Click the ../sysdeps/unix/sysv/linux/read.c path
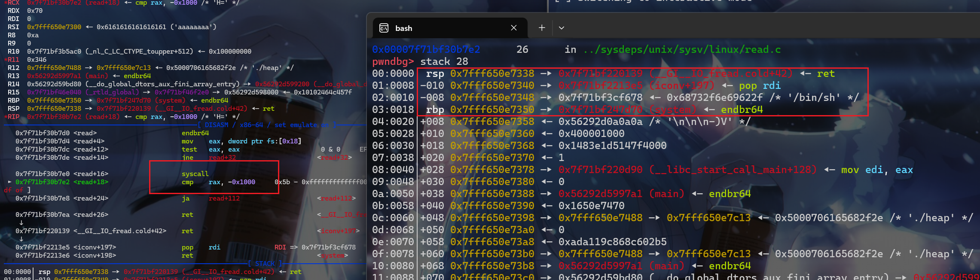Image resolution: width=980 pixels, height=280 pixels. tap(682, 49)
